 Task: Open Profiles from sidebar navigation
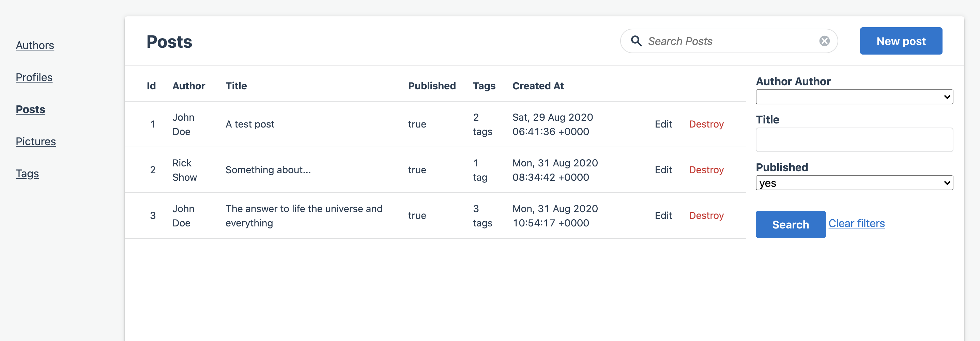34,77
